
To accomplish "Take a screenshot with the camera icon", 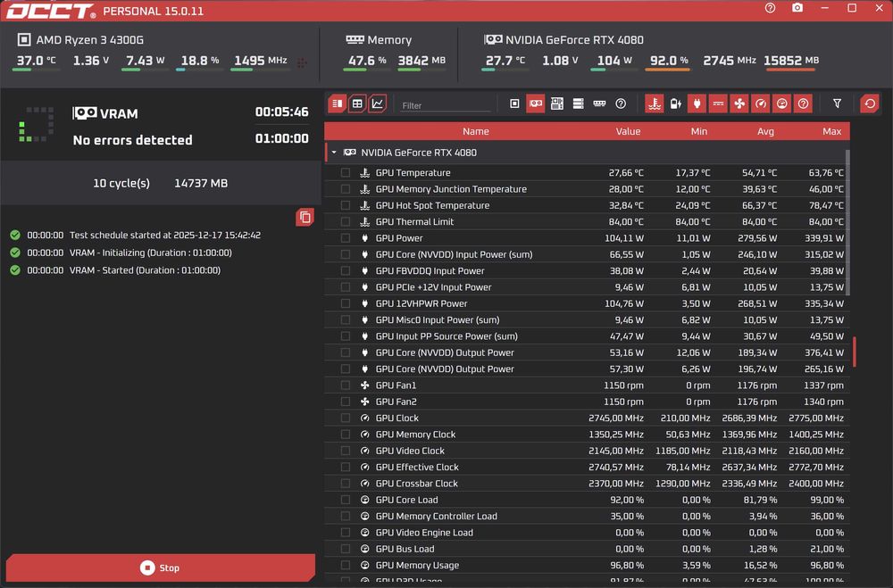I will pos(797,8).
